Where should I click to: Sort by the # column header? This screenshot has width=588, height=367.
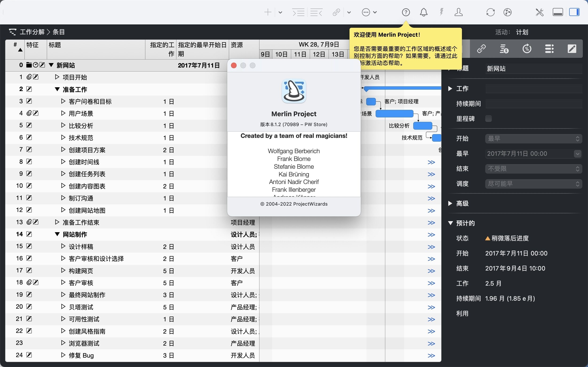point(15,49)
